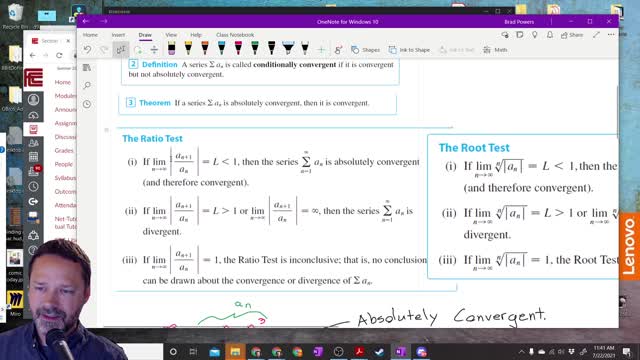Image resolution: width=640 pixels, height=360 pixels.
Task: Open the feed note icon in OneNote
Action: (520, 35)
